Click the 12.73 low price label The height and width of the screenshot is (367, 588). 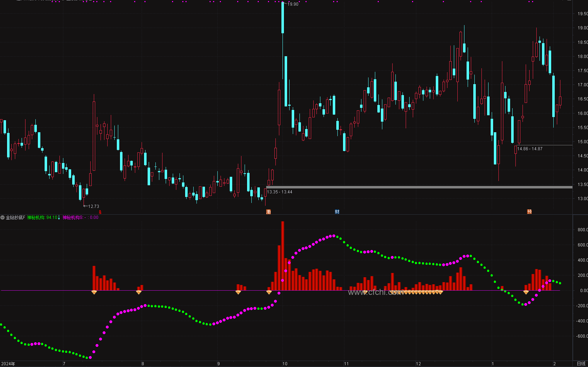[93, 206]
